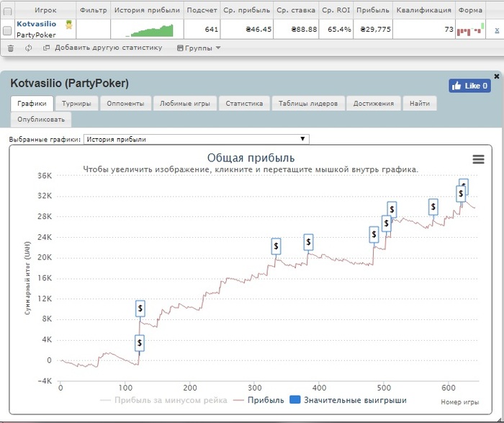Remove Kotvasilio row with x link
The height and width of the screenshot is (423, 504).
point(497,30)
